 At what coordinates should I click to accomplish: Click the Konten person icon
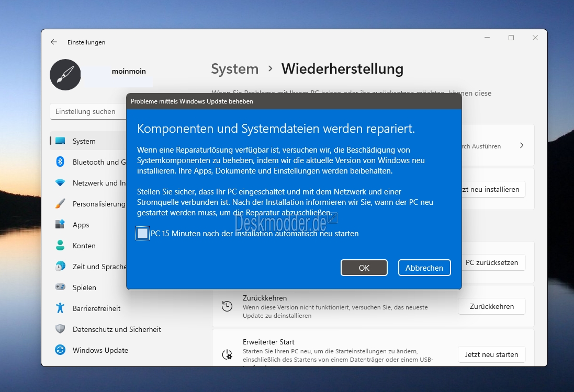[x=60, y=245]
